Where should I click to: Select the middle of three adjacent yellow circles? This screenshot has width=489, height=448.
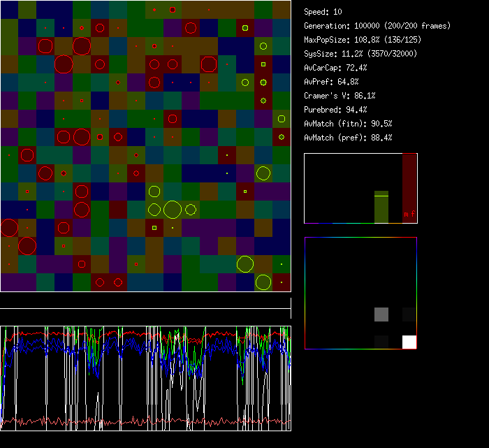pyautogui.click(x=173, y=209)
